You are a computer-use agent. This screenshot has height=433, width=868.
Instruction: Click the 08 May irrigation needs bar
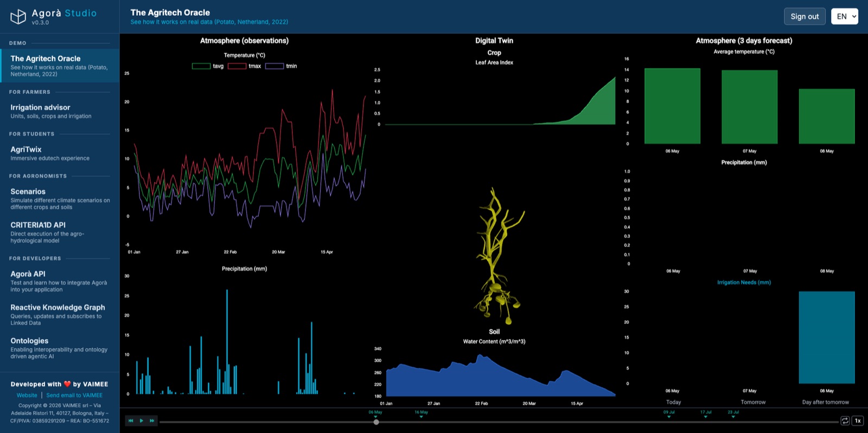(826, 337)
